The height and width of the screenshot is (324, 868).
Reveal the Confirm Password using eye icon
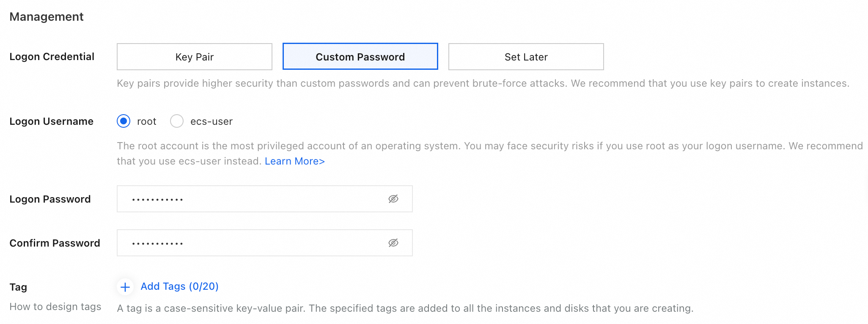pos(393,243)
